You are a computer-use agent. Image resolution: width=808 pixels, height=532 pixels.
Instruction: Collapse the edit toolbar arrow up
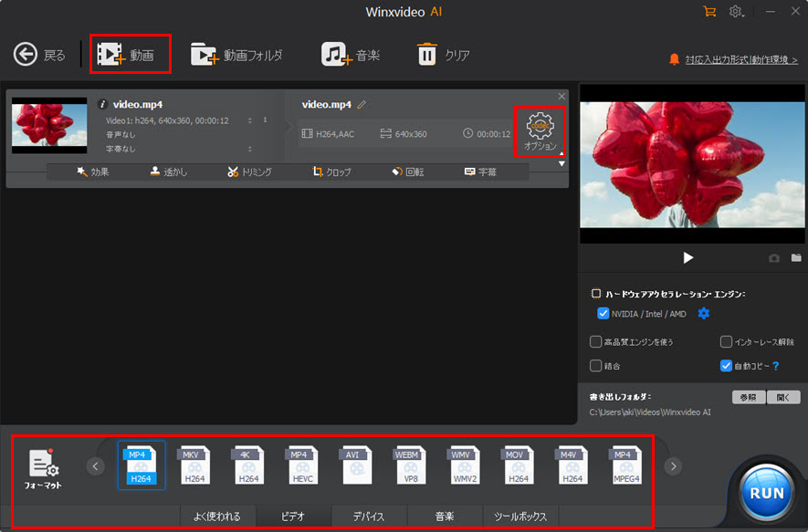[561, 154]
